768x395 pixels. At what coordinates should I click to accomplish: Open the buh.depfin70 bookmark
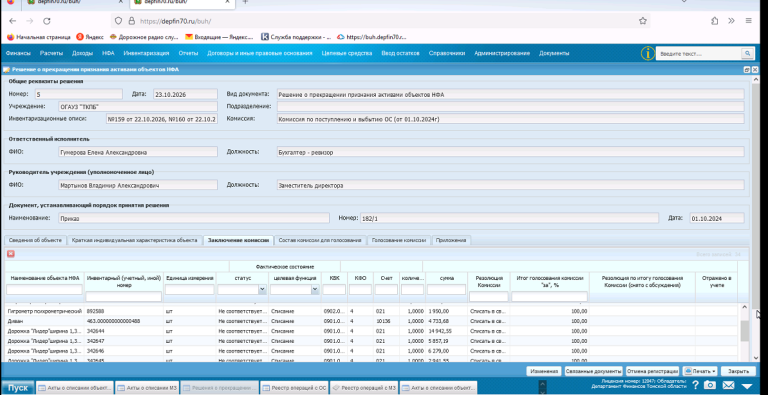[372, 37]
